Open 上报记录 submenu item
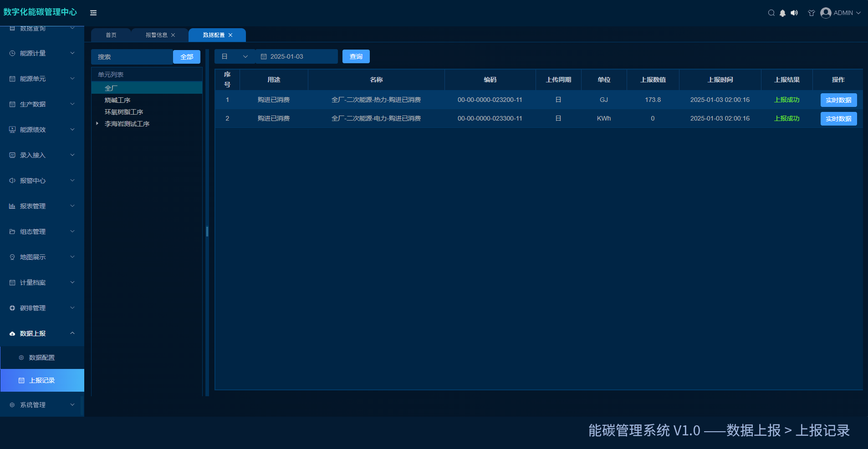This screenshot has width=868, height=449. click(42, 380)
